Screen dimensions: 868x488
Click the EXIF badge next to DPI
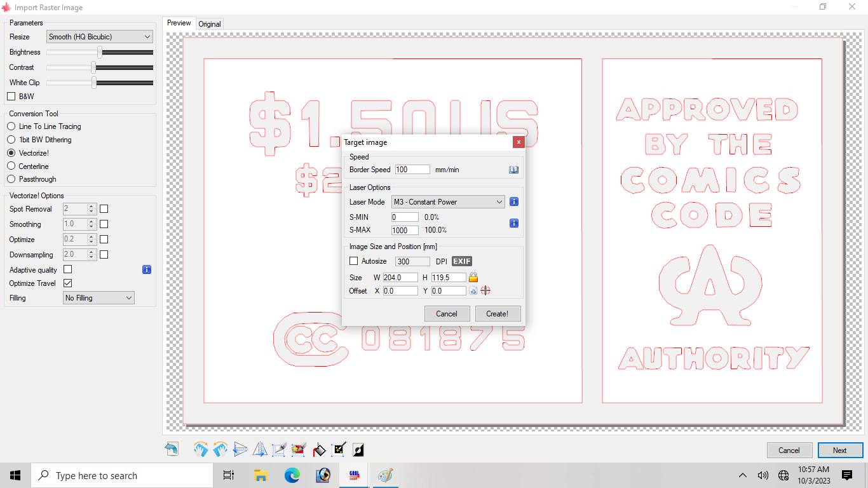462,261
